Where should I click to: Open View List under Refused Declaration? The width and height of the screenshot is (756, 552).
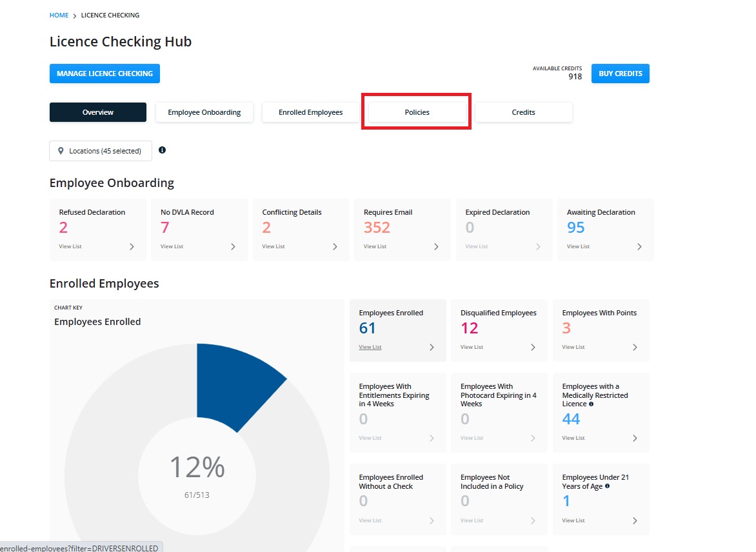coord(70,246)
